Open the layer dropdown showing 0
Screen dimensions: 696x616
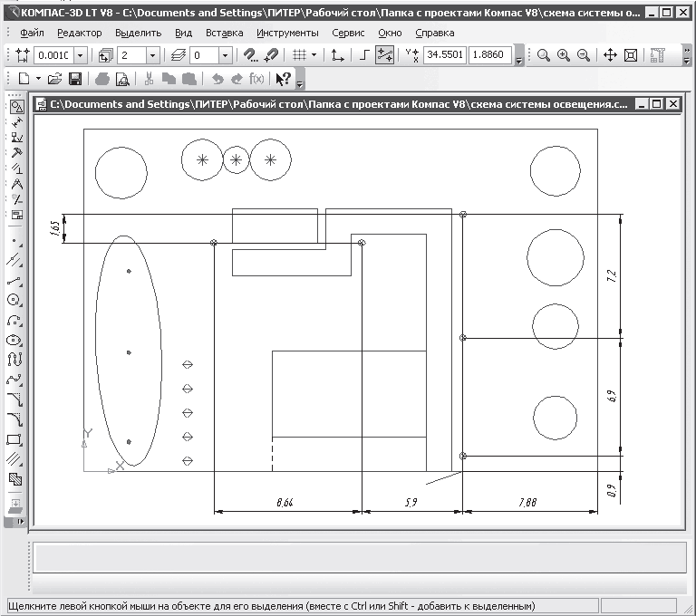point(225,55)
